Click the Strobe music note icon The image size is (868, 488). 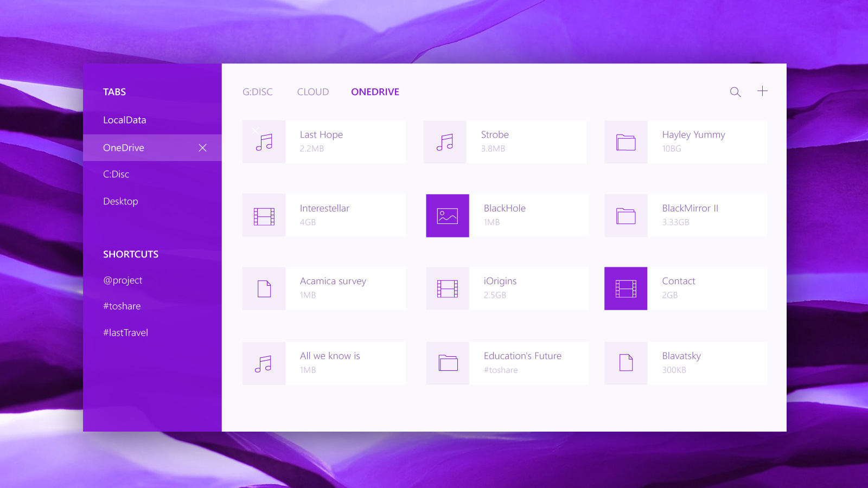tap(445, 142)
